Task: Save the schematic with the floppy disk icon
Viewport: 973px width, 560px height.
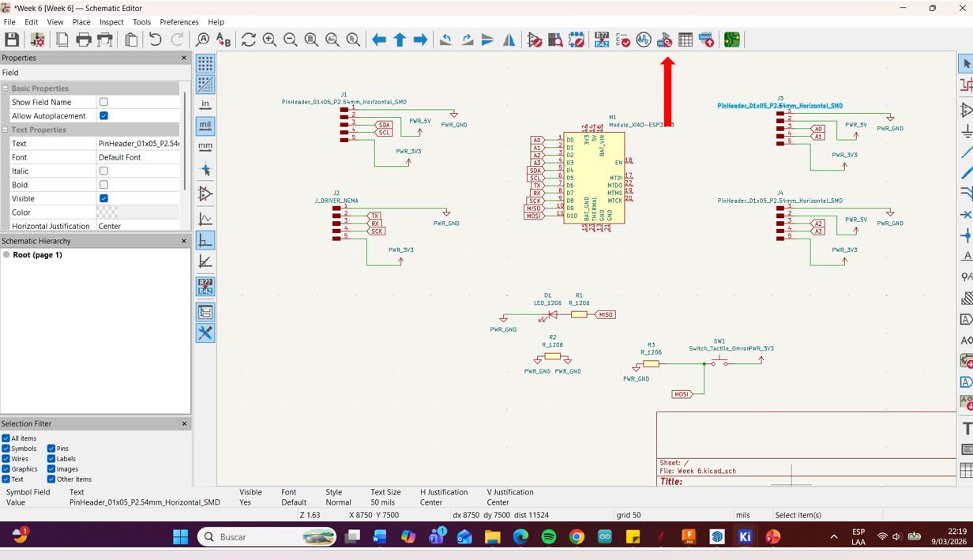Action: pos(12,39)
